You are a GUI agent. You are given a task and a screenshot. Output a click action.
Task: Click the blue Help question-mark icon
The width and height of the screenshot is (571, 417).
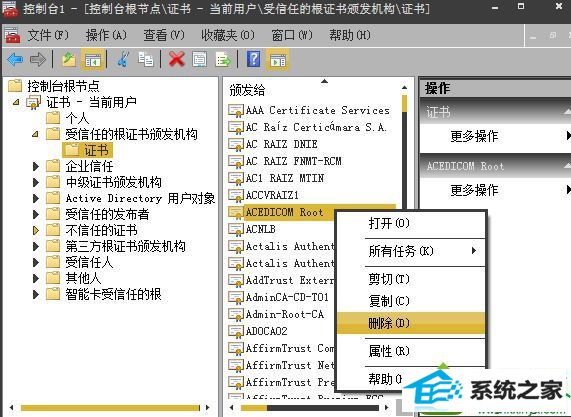253,59
